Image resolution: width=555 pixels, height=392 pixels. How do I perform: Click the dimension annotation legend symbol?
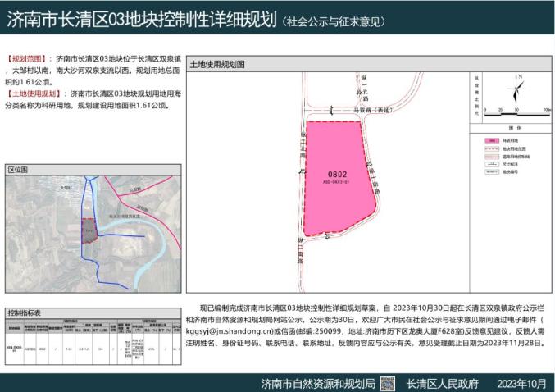(x=490, y=164)
